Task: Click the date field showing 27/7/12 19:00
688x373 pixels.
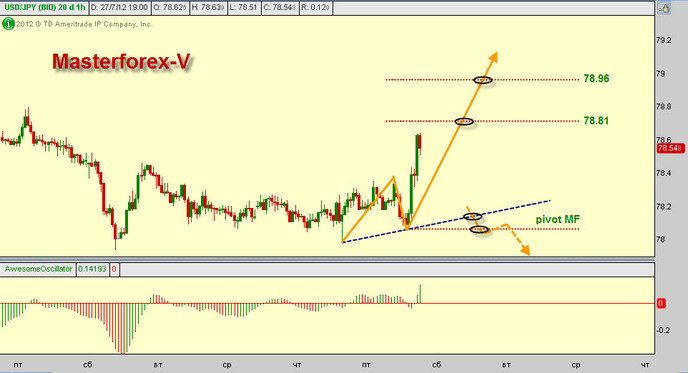Action: [120, 8]
